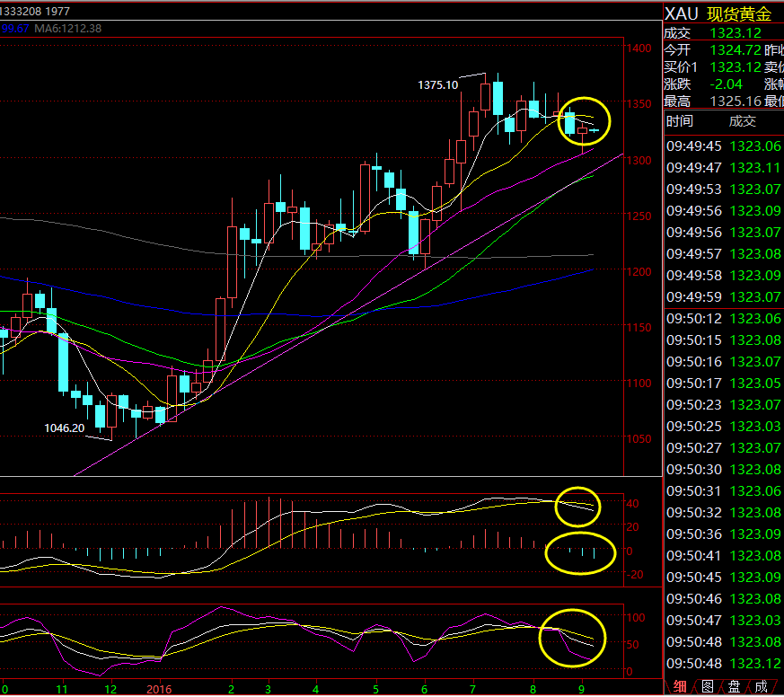Screen dimensions: 784x697
Task: Click the 1200 price axis label
Action: (x=639, y=272)
